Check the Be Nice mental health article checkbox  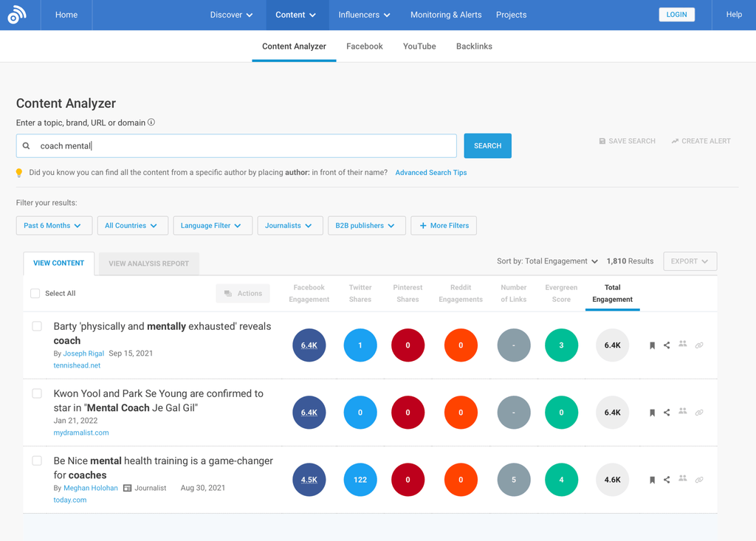37,461
